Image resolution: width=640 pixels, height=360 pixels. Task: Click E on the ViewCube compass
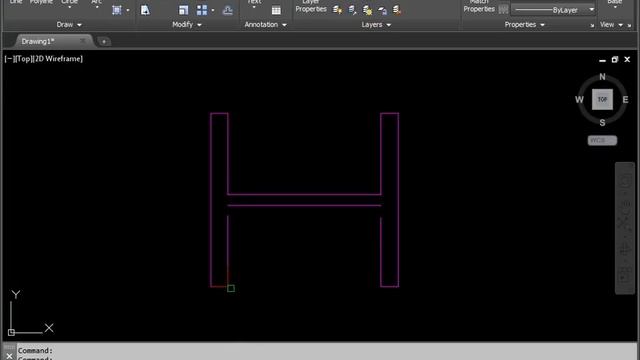(625, 100)
